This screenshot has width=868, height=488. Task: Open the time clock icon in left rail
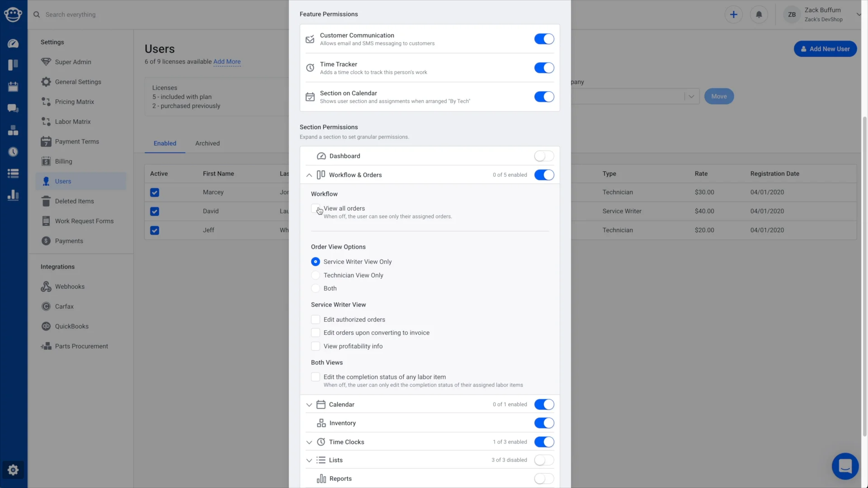(x=13, y=152)
